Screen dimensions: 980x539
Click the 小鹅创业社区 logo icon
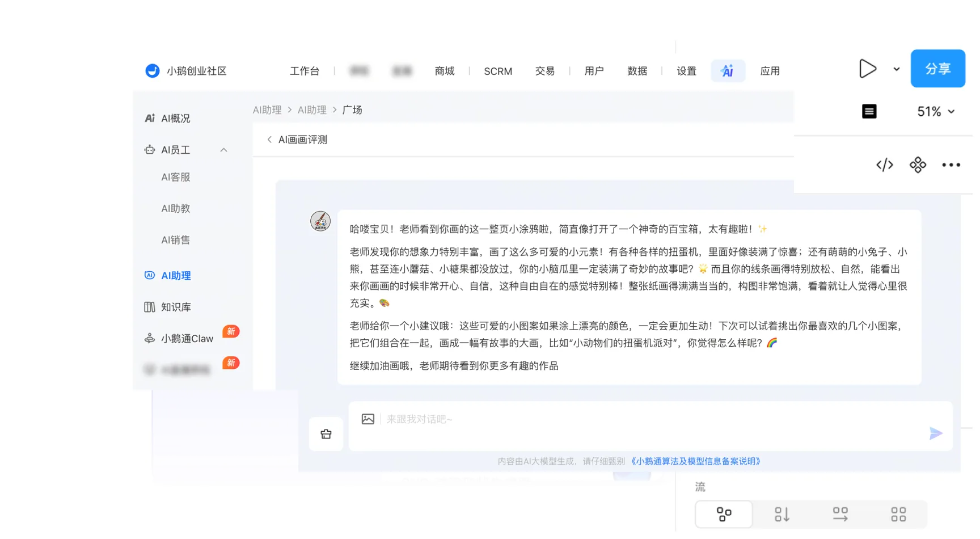(153, 71)
